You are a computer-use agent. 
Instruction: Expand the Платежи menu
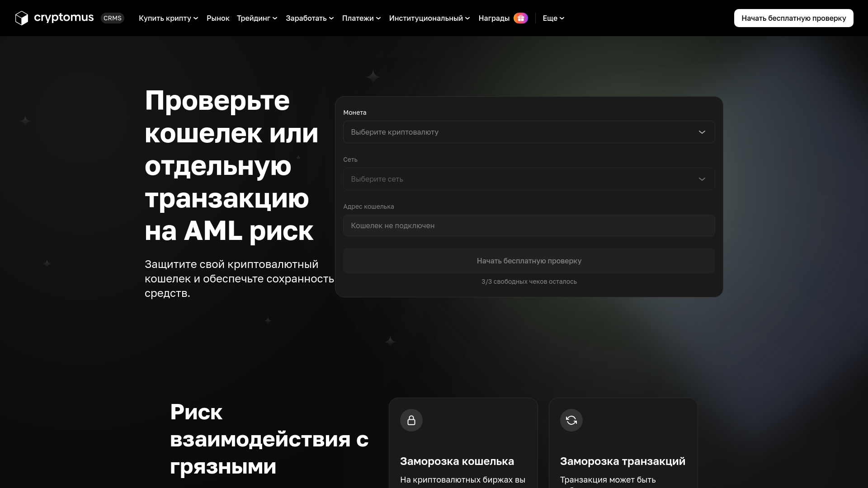[x=362, y=18]
